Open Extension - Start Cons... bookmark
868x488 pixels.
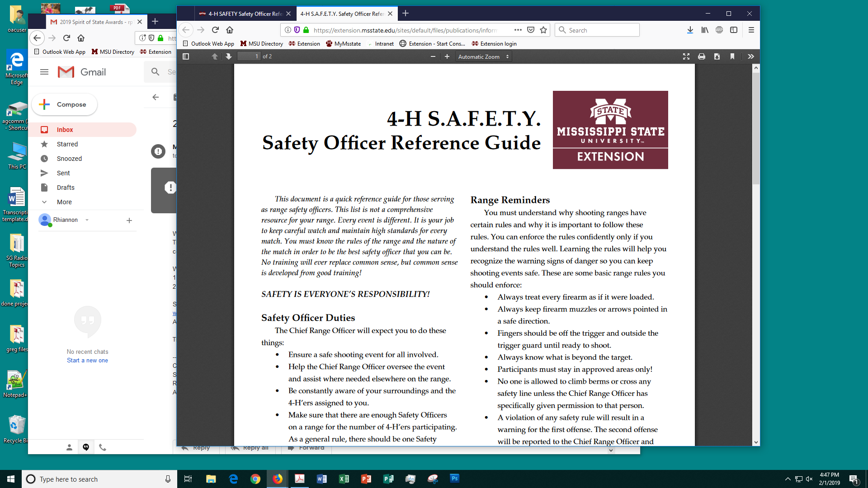pyautogui.click(x=433, y=44)
